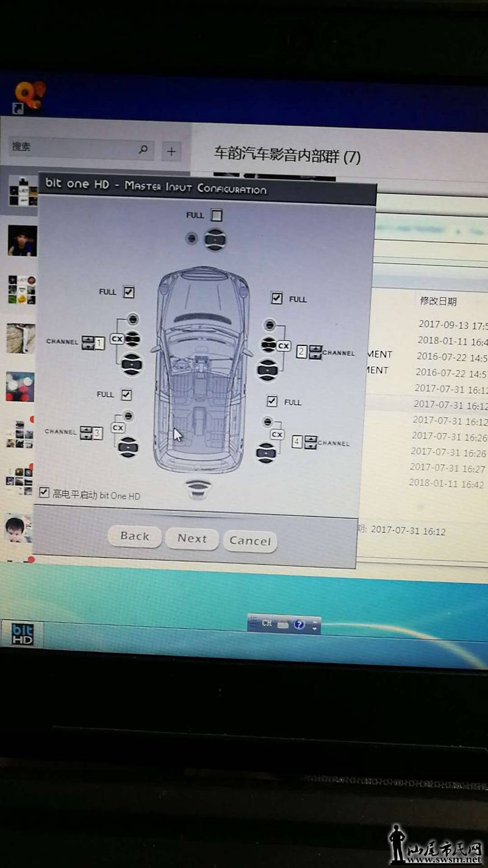Click the bit HD taskbar icon
This screenshot has width=488, height=868.
[22, 634]
